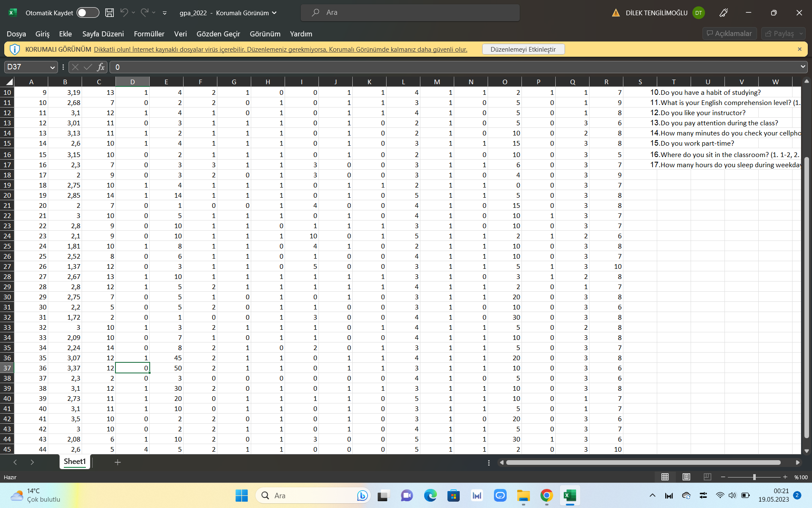The width and height of the screenshot is (812, 508).
Task: Open Excel from the taskbar
Action: click(x=569, y=495)
